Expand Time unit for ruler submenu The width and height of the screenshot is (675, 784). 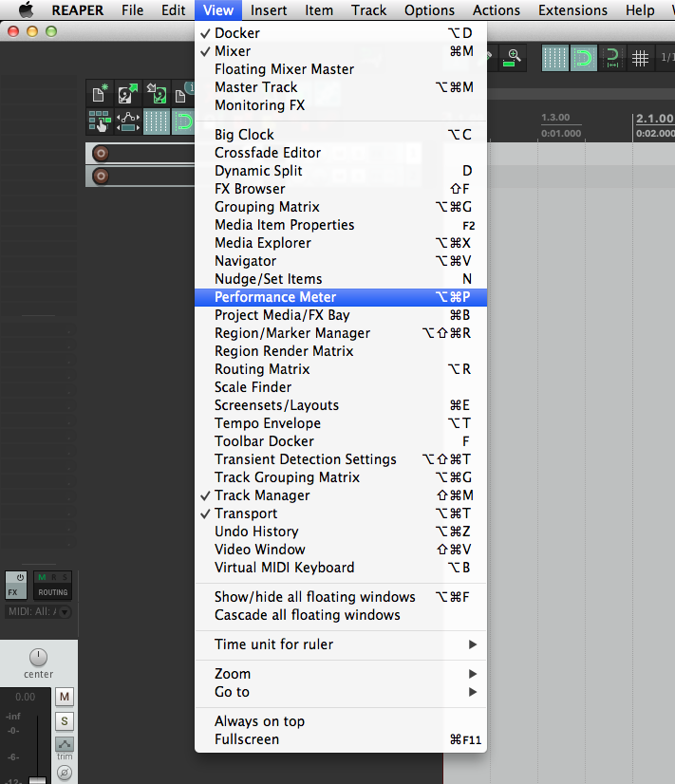coord(341,644)
